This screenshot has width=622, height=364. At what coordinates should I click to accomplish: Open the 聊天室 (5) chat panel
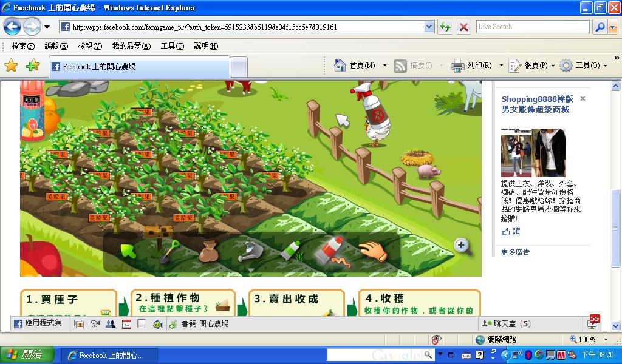pyautogui.click(x=507, y=323)
